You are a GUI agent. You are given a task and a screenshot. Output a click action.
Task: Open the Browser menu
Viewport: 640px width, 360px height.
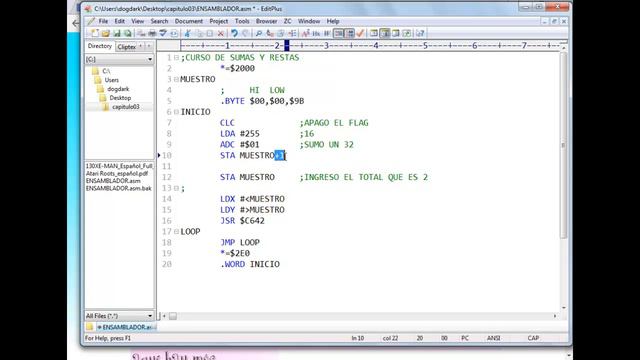click(267, 21)
